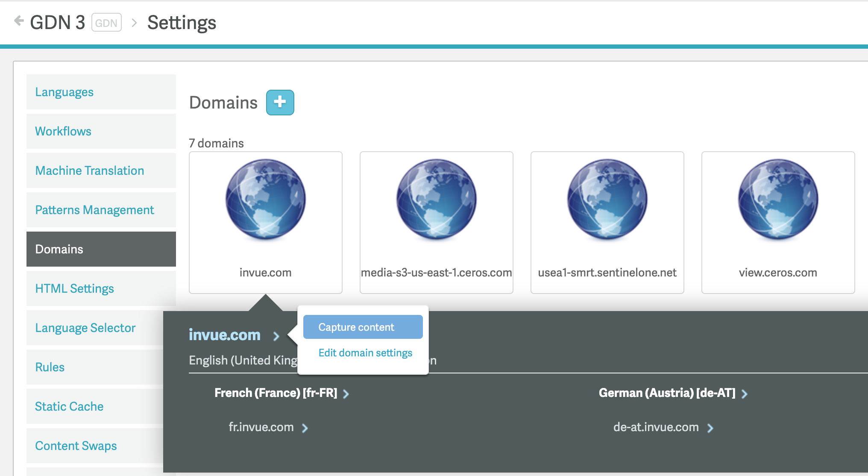Switch to Machine Translation section

tap(89, 170)
